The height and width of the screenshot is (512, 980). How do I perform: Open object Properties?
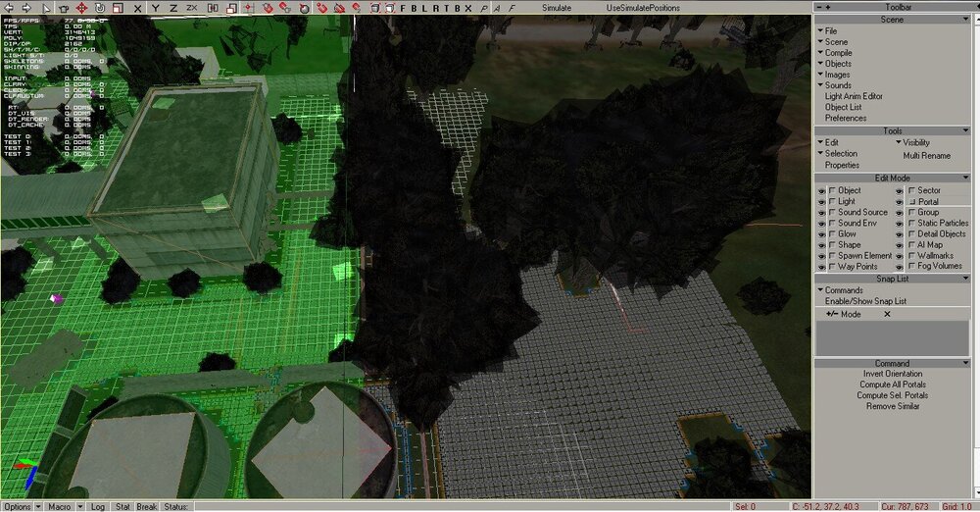click(x=842, y=165)
